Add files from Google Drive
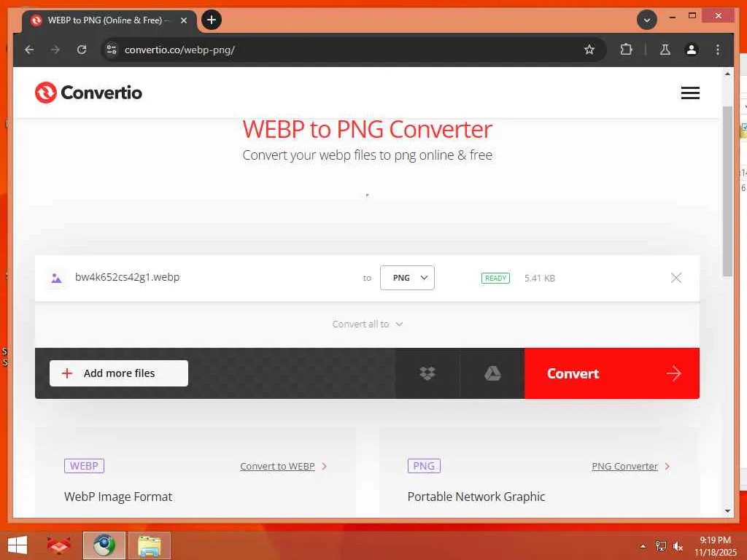 pos(492,373)
